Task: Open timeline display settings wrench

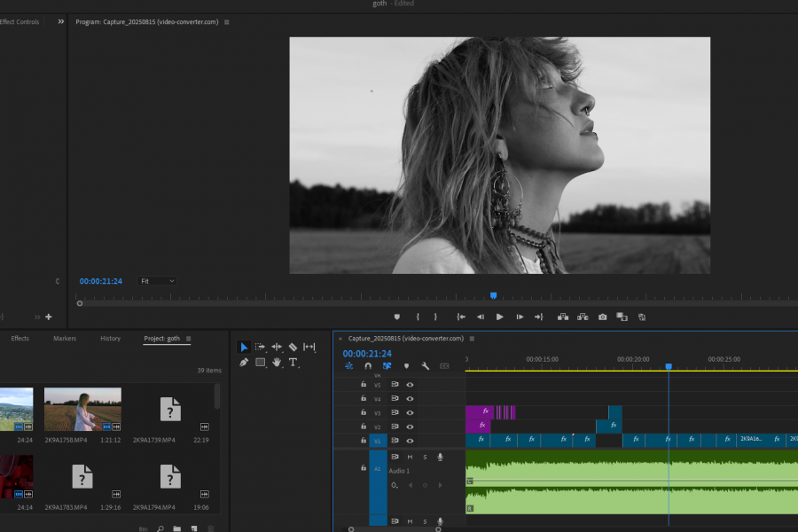Action: (x=425, y=366)
